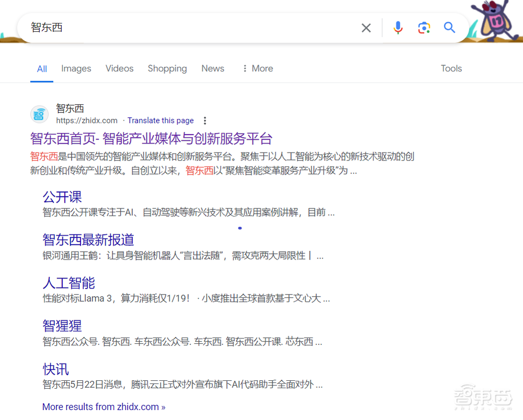Screen dimensions: 523x420
Task: Start voice search with the microphone icon
Action: click(398, 27)
